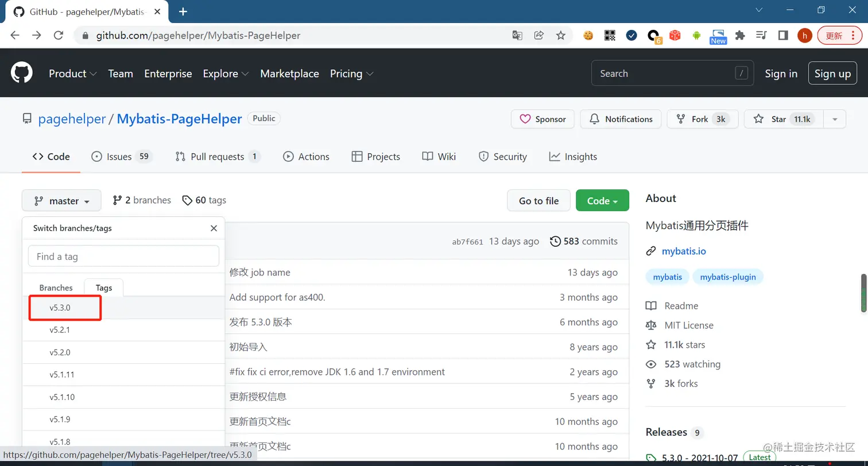Open the Android robot extension icon
868x466 pixels.
tap(696, 36)
